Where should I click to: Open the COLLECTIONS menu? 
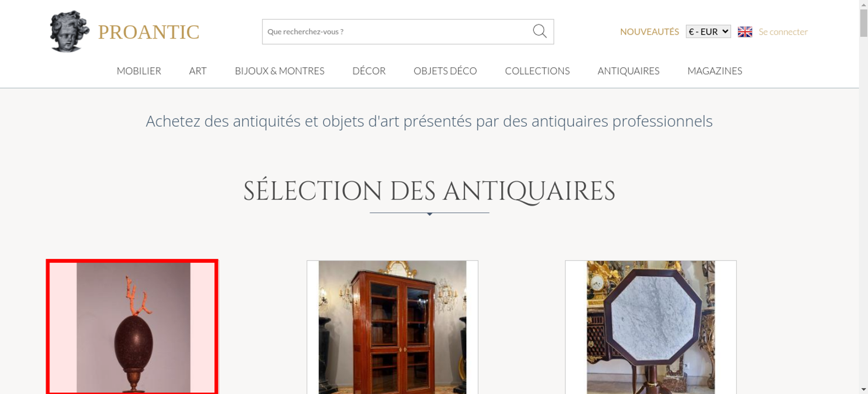pyautogui.click(x=537, y=71)
